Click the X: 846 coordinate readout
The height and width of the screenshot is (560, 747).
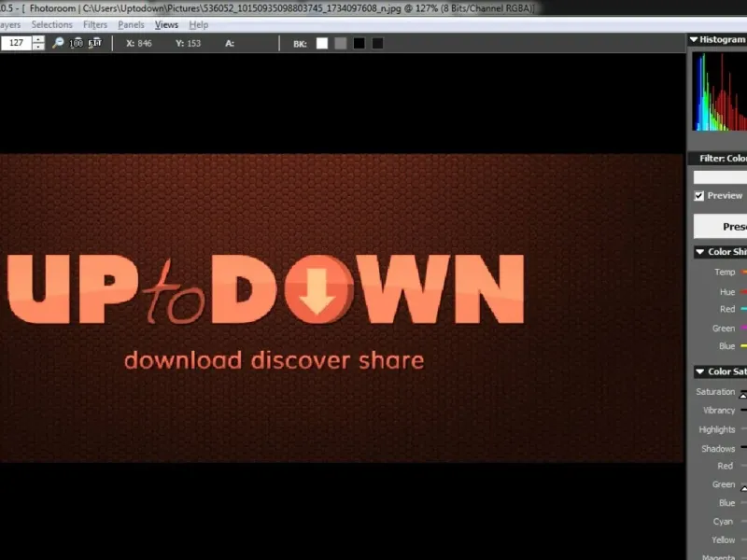138,43
